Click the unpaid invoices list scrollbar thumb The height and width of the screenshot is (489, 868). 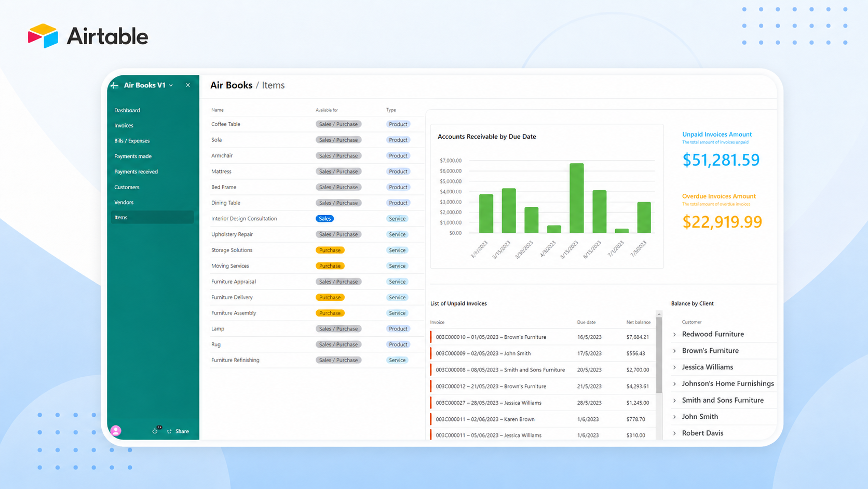tap(659, 355)
